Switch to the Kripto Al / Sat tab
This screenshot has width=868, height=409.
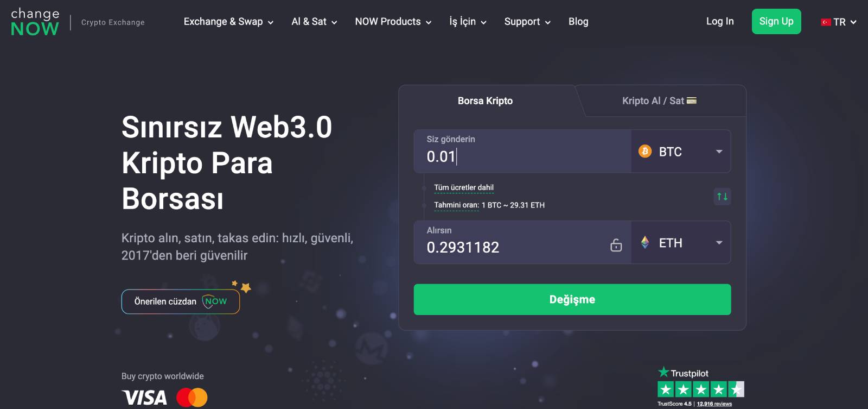click(659, 101)
